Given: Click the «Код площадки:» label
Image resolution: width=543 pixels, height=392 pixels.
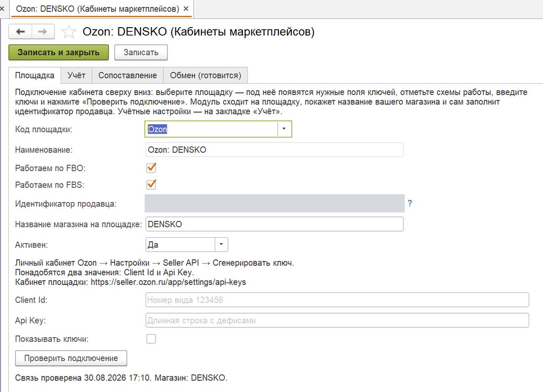Looking at the screenshot, I should 43,129.
